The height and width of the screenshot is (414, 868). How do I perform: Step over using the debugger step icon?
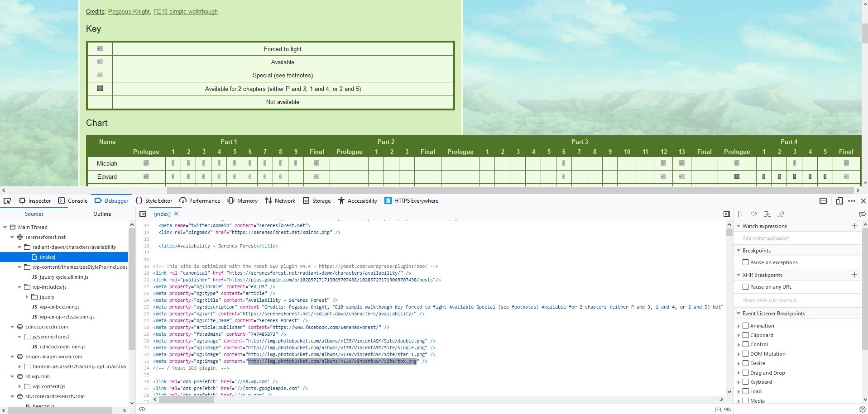754,214
